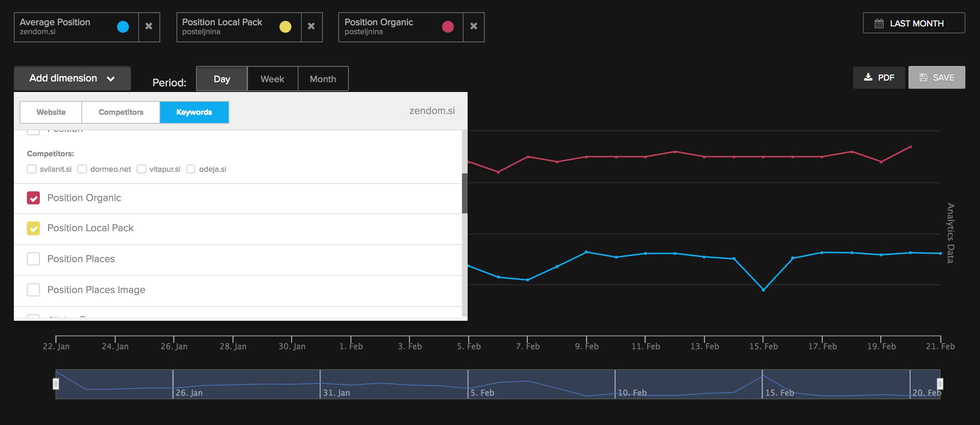
Task: Set period to Week
Action: (272, 79)
